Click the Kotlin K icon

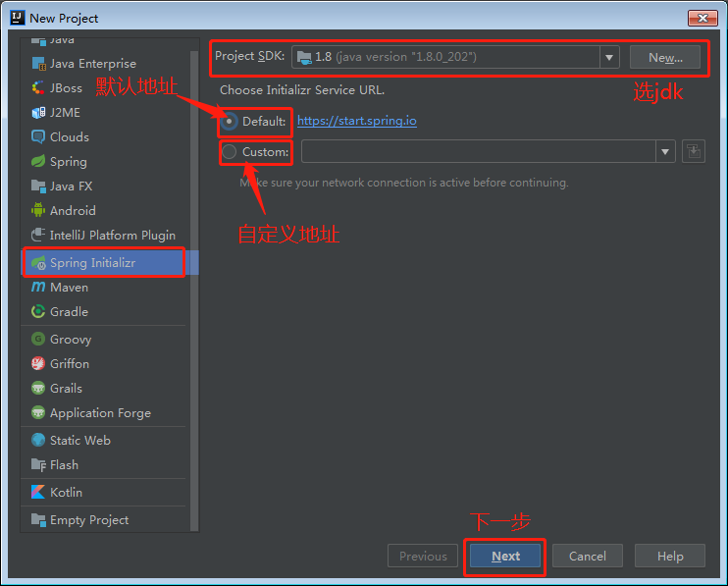coord(38,492)
